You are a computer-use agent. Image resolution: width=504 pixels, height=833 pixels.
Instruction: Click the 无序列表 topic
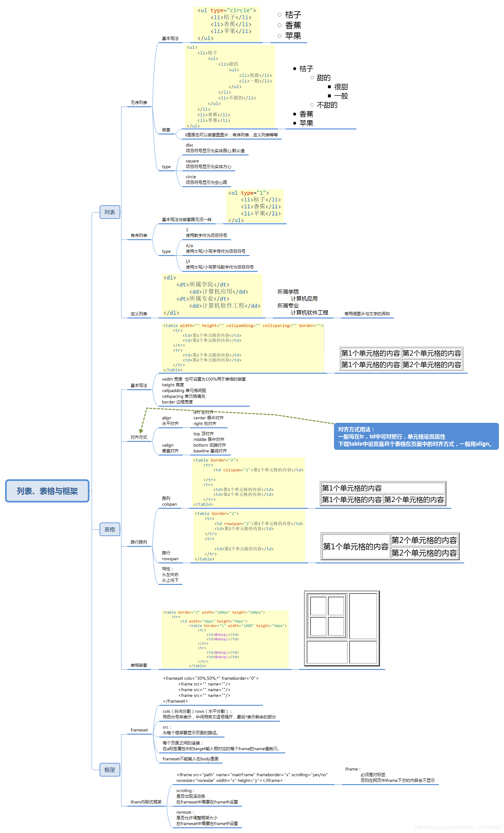click(x=139, y=102)
